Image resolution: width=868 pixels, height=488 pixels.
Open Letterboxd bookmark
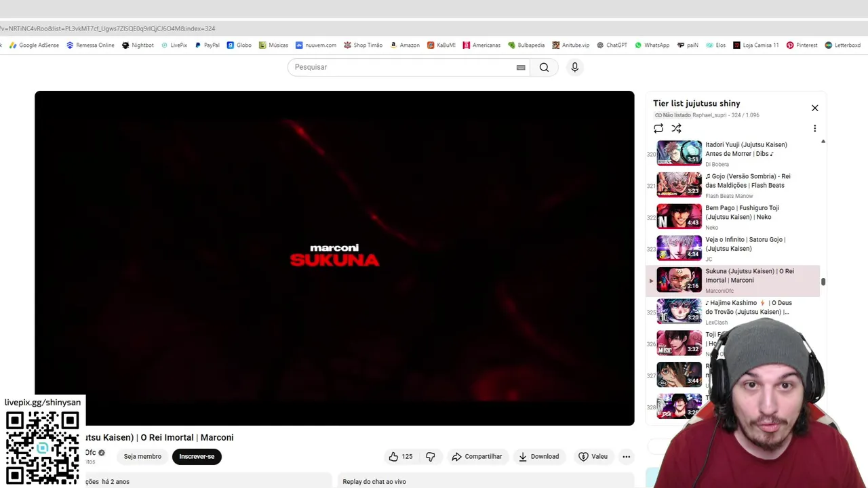point(842,45)
